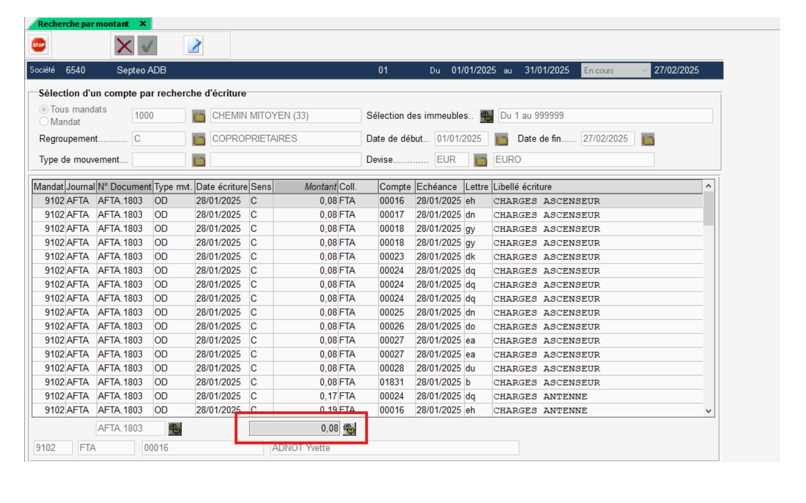The height and width of the screenshot is (503, 806).
Task: Select the Recherche par montant tab
Action: (x=85, y=23)
